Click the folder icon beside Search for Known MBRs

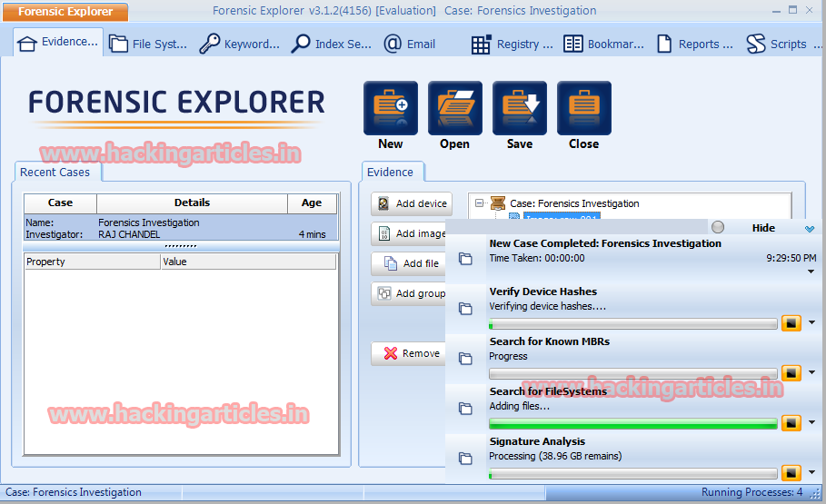click(465, 359)
